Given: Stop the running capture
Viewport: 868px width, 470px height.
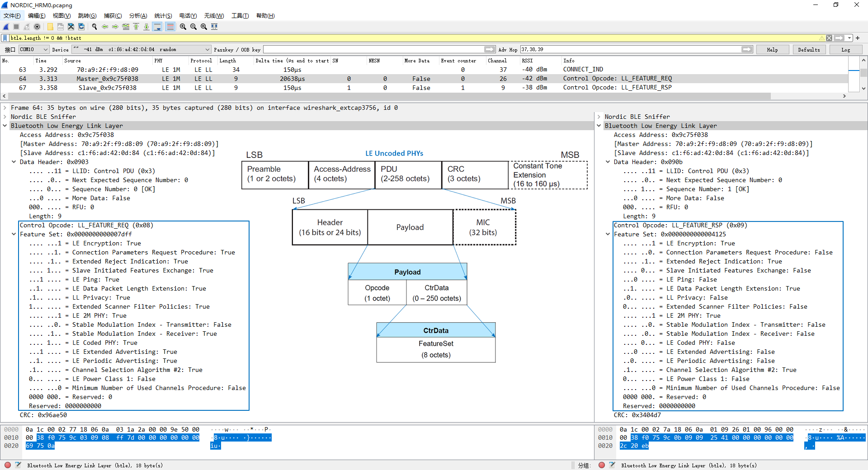Looking at the screenshot, I should coord(16,27).
